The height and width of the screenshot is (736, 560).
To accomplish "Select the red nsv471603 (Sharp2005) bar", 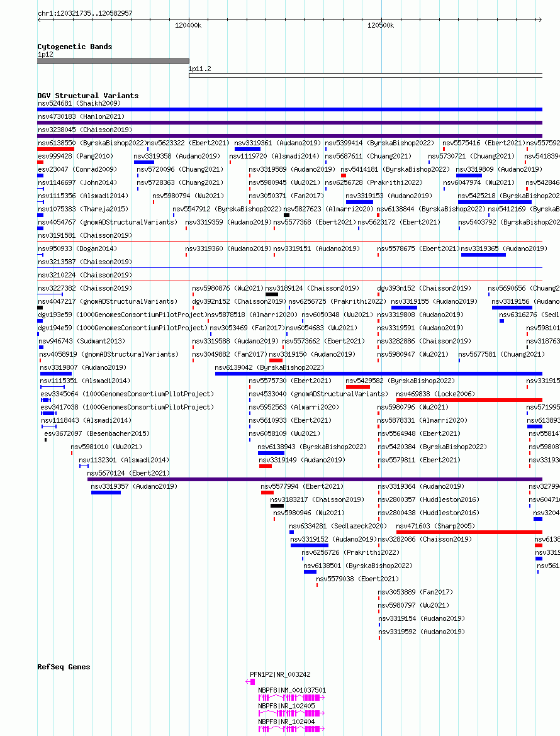I will click(469, 532).
